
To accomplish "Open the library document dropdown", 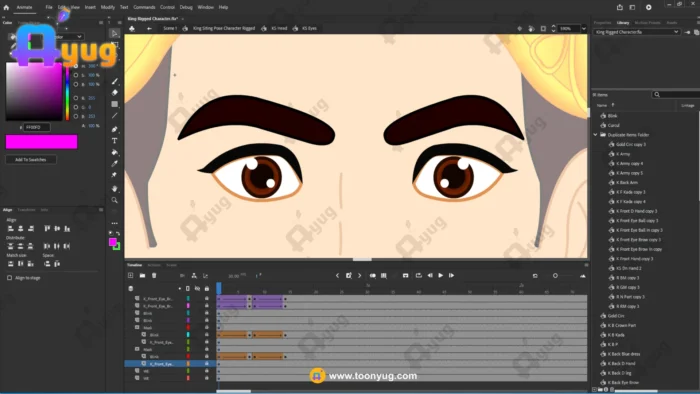I will point(636,32).
